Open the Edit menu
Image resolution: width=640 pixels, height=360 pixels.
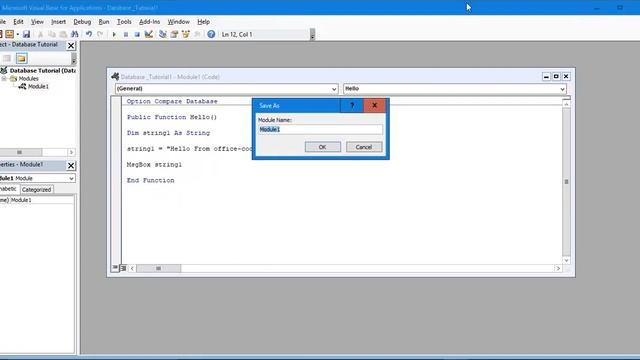18,22
